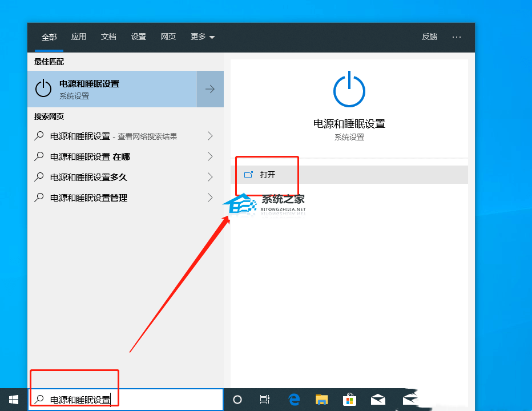Select best match 电源和睡眠设置 result
The width and height of the screenshot is (532, 411).
pos(112,89)
